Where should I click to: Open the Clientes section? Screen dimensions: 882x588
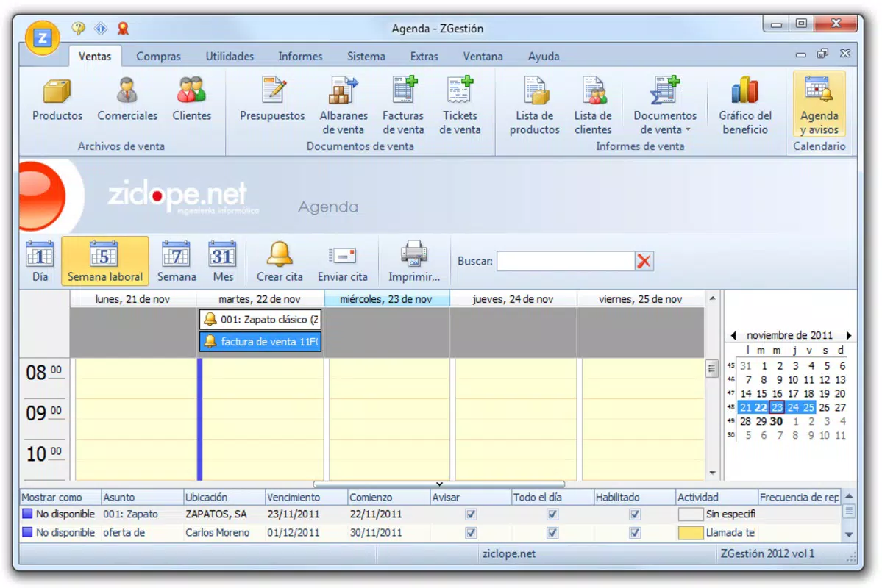tap(191, 100)
